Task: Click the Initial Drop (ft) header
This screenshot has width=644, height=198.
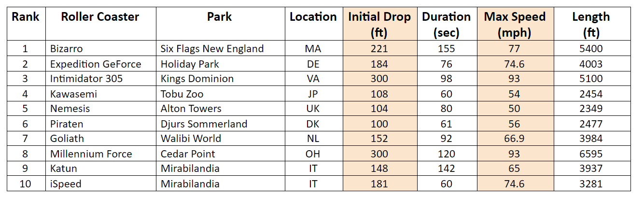Action: coord(379,24)
